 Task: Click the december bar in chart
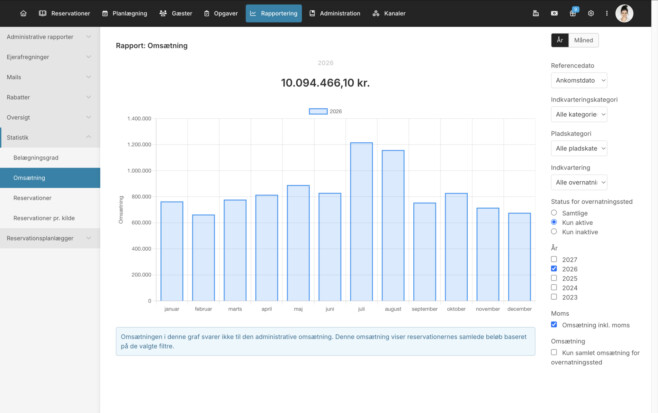click(520, 257)
